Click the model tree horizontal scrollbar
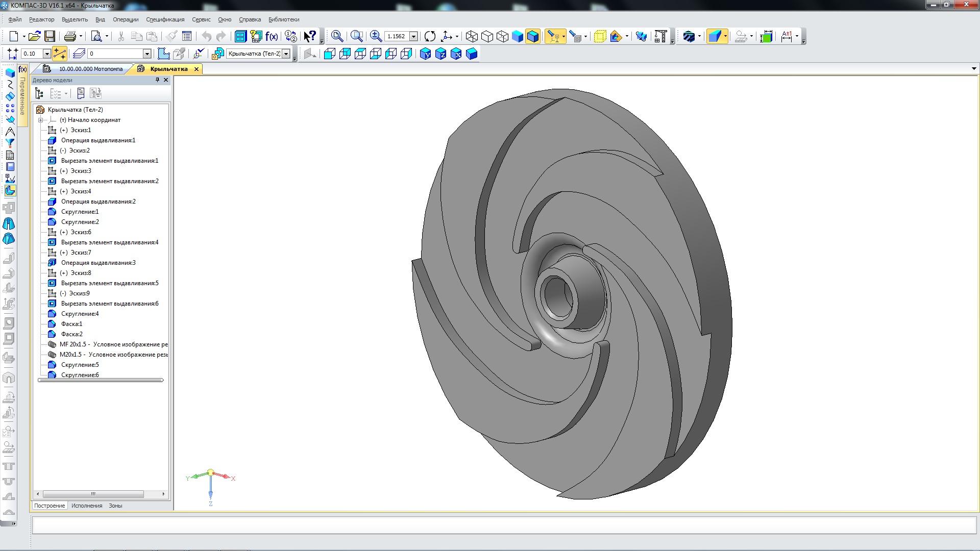980x551 pixels. coord(93,494)
